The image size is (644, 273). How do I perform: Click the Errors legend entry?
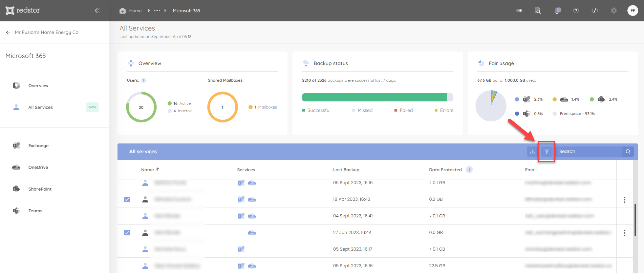(x=444, y=110)
